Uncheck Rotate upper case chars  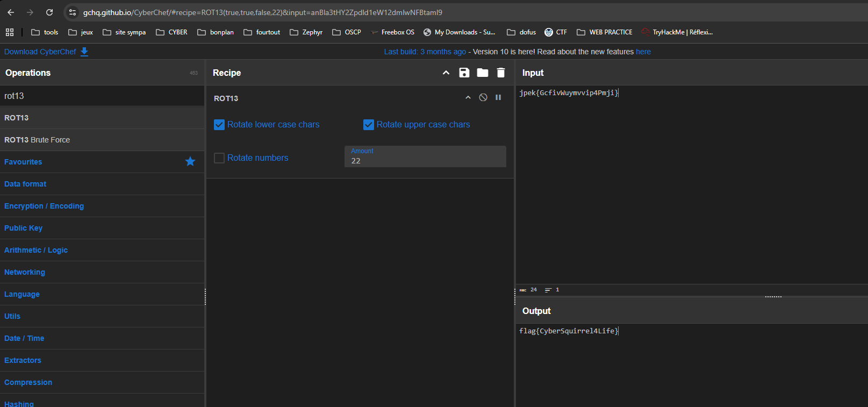[369, 125]
